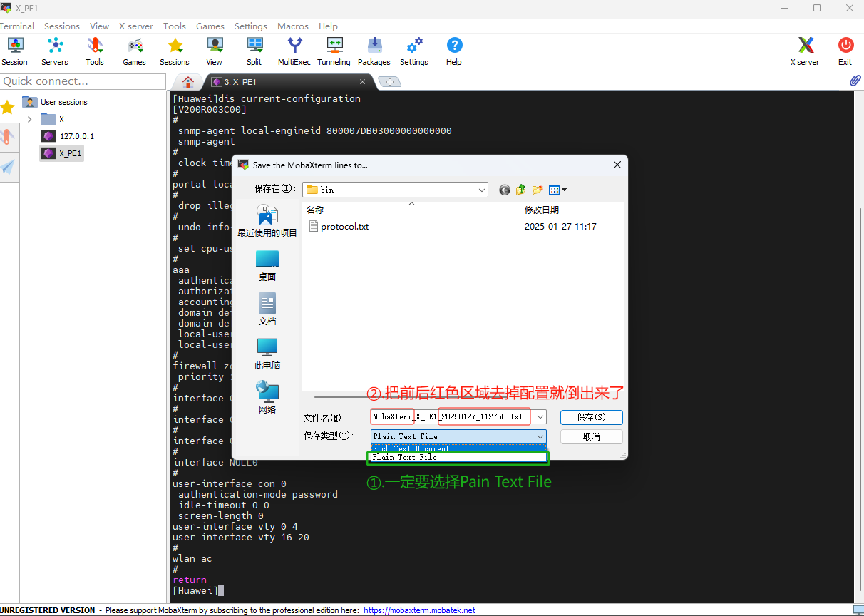
Task: Select the X_PE1 session in sidebar
Action: click(x=63, y=153)
